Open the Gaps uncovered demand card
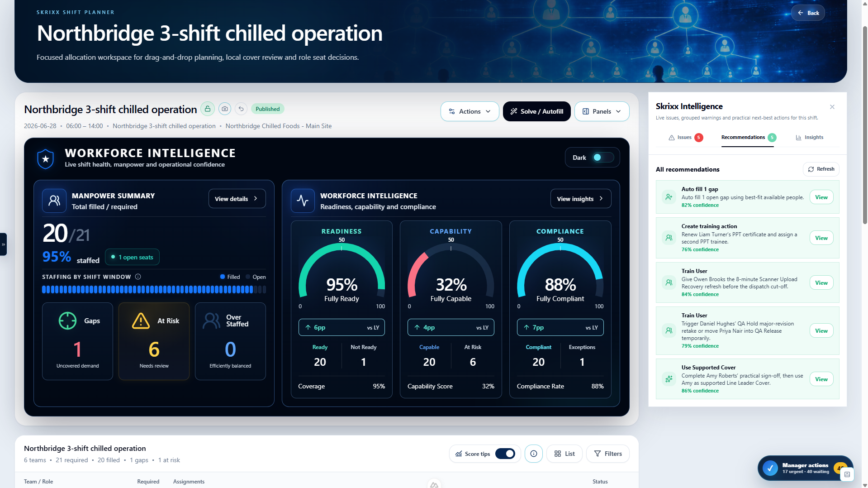The height and width of the screenshot is (488, 868). click(x=77, y=341)
